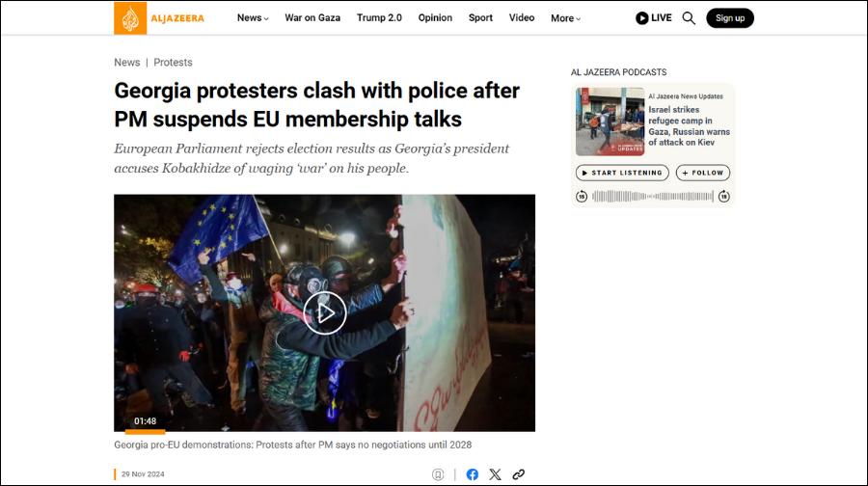The height and width of the screenshot is (486, 868).
Task: Share article on Facebook
Action: tap(473, 474)
